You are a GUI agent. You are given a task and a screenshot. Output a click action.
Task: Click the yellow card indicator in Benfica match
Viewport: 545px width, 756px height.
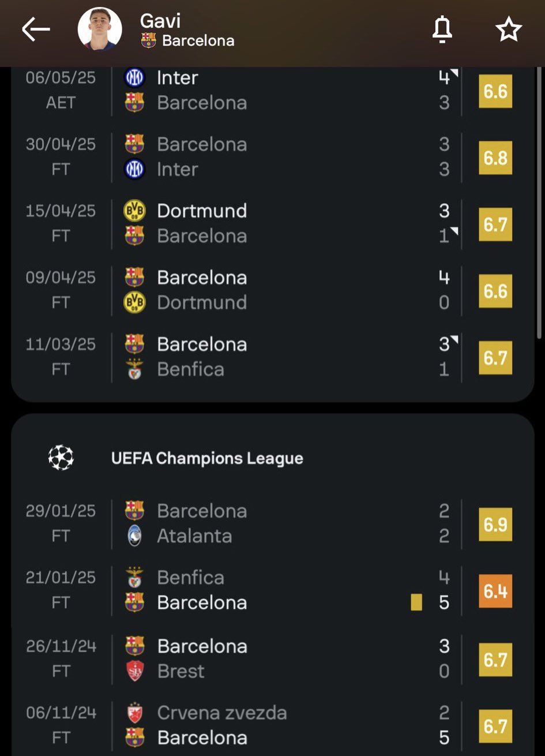click(x=416, y=602)
